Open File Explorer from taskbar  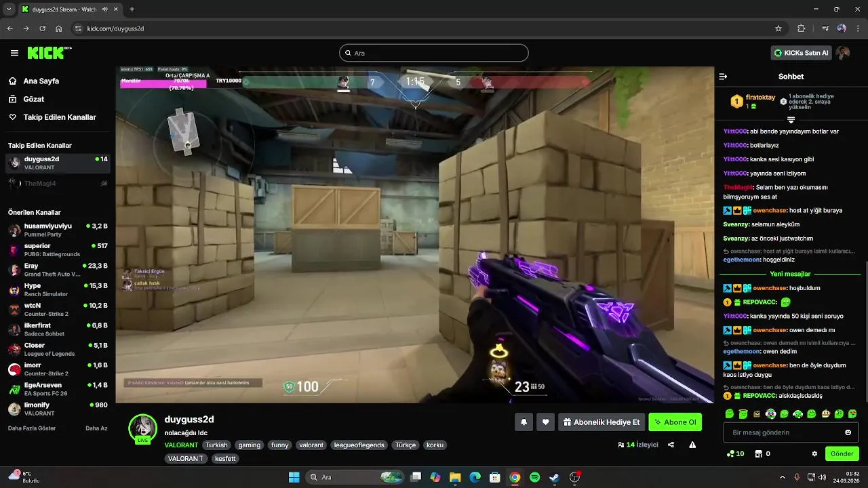(455, 477)
